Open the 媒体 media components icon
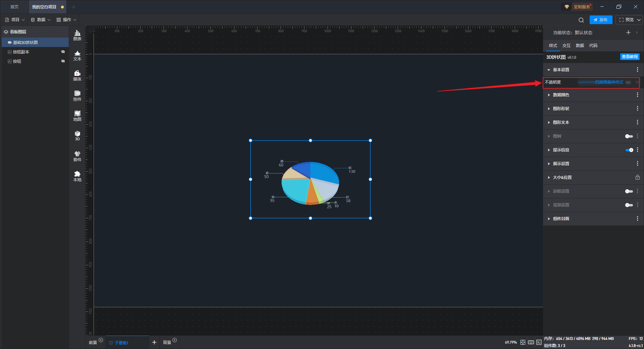The height and width of the screenshot is (349, 644). point(77,76)
